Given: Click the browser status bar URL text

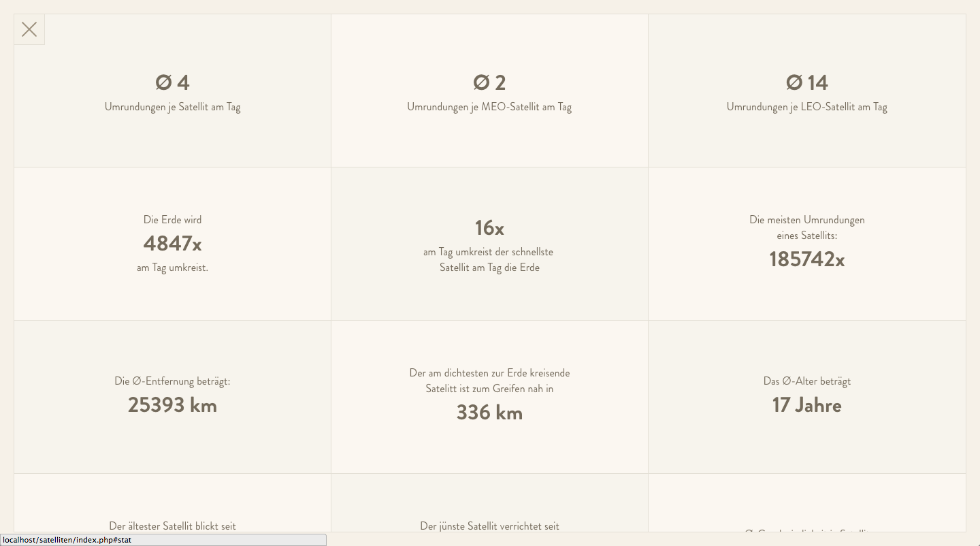Looking at the screenshot, I should tap(67, 540).
